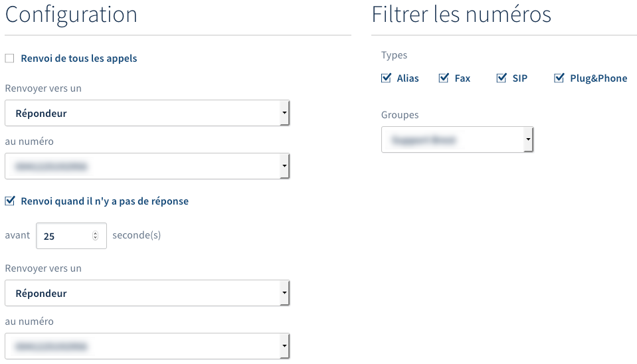Expand the number dropdown under all-calls forwarding
This screenshot has height=364, width=637.
[147, 166]
